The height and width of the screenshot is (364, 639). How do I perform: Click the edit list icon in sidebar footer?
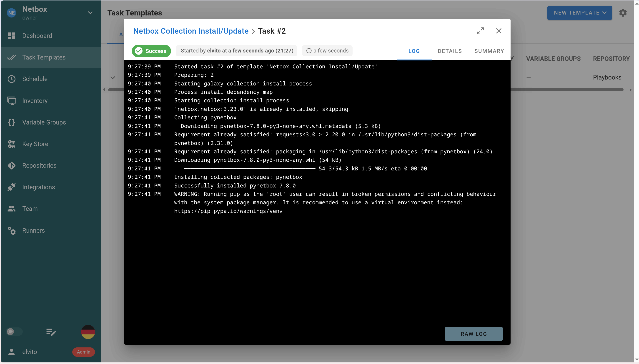click(51, 332)
